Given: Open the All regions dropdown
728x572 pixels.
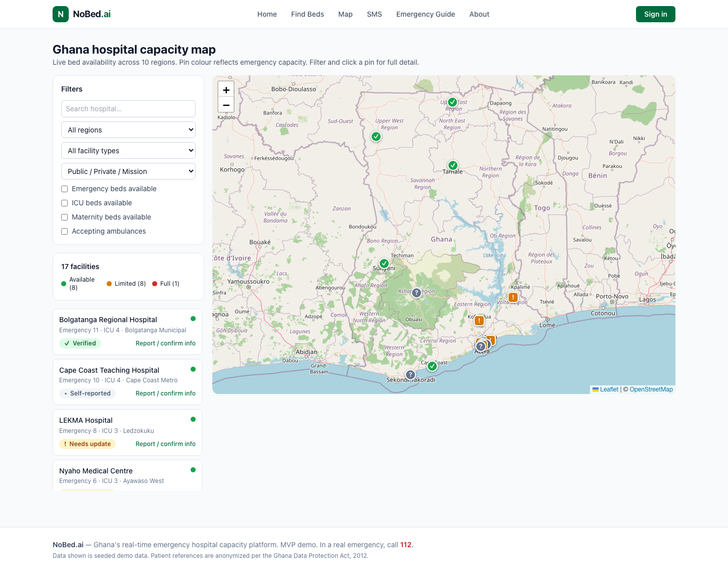Looking at the screenshot, I should [x=128, y=130].
